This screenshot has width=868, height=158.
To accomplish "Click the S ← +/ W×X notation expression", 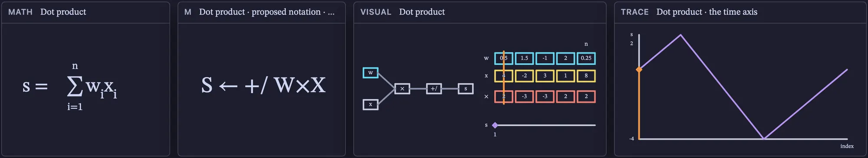I will click(263, 85).
